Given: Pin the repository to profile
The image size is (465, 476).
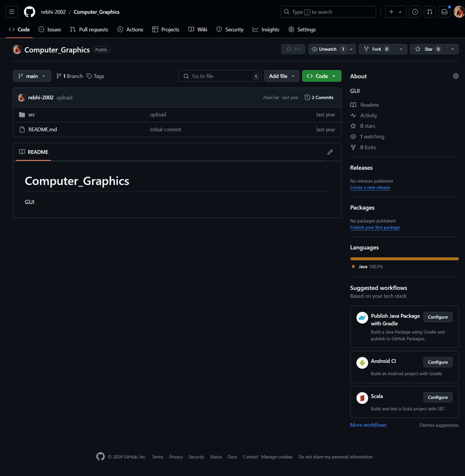Looking at the screenshot, I should pyautogui.click(x=293, y=49).
